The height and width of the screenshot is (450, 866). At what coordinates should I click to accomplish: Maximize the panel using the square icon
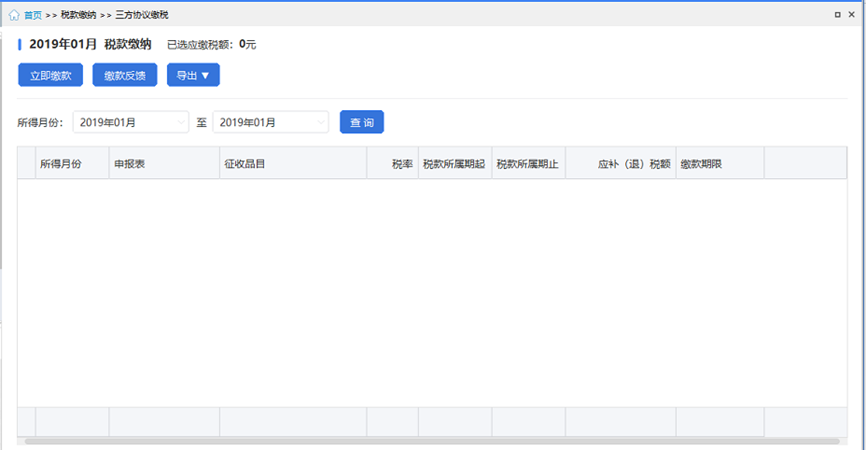837,15
